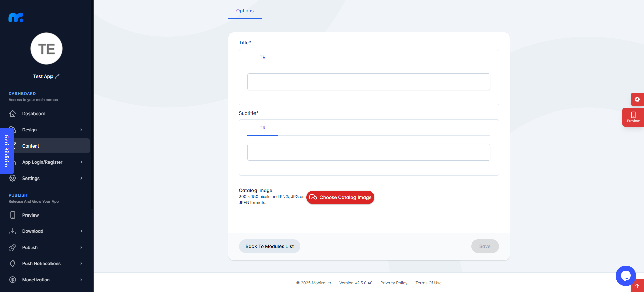Click the Mobiroller logo icon
This screenshot has width=644, height=292.
(16, 18)
